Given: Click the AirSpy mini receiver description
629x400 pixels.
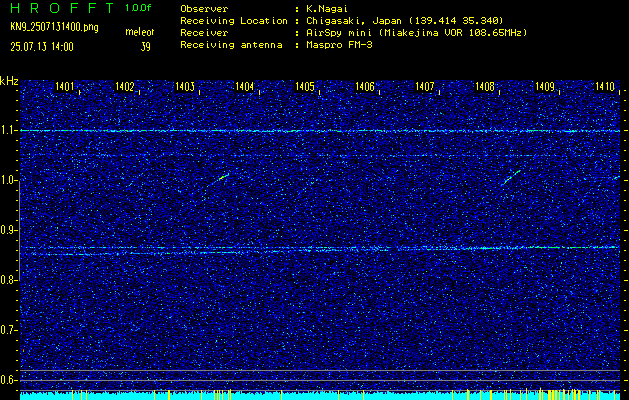Looking at the screenshot, I should (x=416, y=32).
